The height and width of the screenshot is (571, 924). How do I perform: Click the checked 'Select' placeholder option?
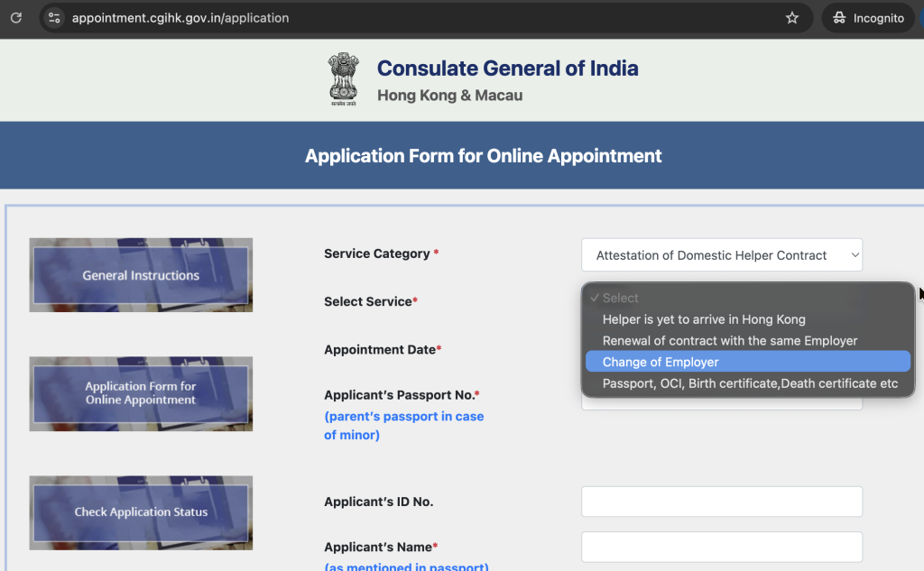tap(620, 298)
